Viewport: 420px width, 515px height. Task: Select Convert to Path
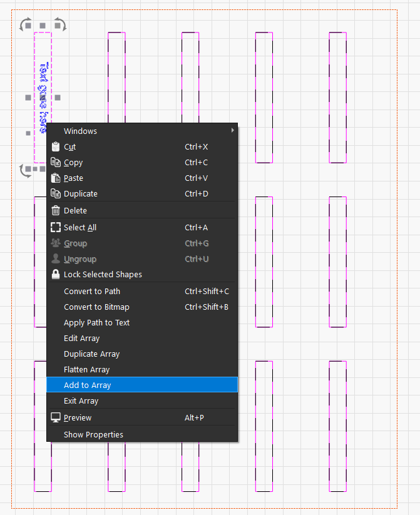point(92,292)
